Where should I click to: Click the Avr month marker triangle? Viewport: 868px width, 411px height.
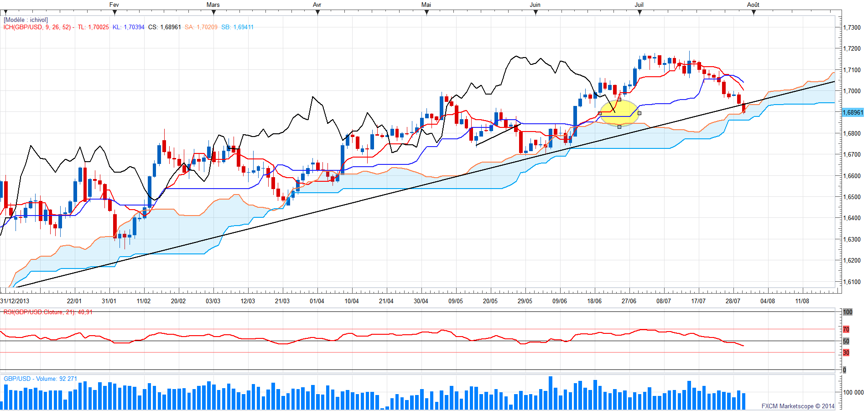click(318, 12)
